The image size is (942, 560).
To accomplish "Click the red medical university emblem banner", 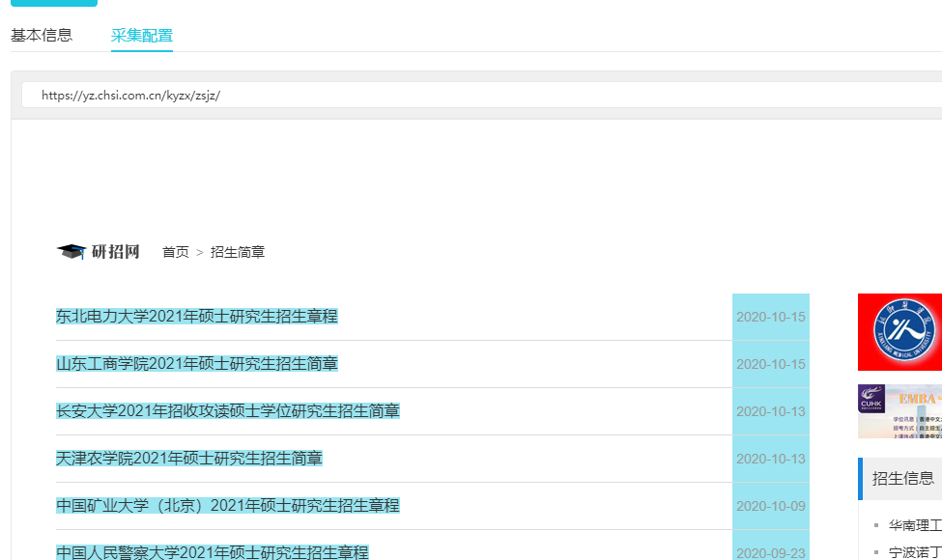I will point(899,332).
